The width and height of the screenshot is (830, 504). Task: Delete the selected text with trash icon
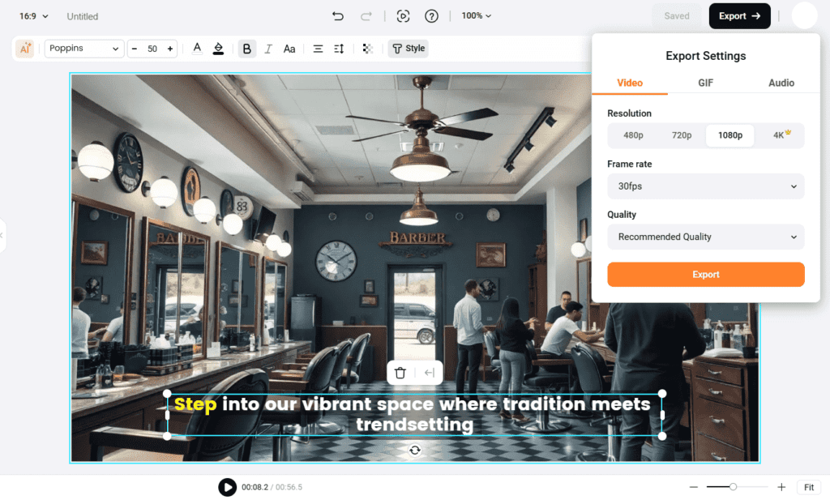click(x=400, y=373)
